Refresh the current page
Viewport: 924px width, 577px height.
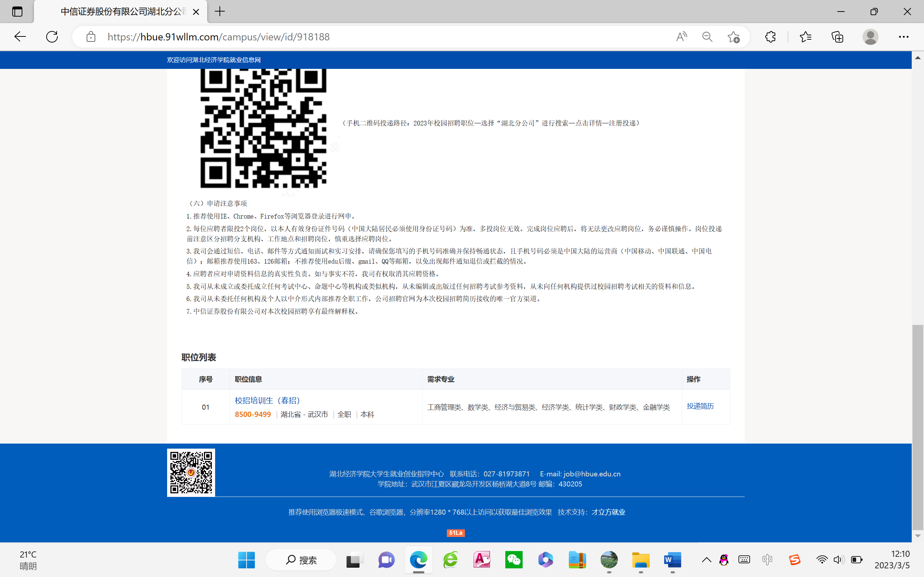pyautogui.click(x=52, y=37)
